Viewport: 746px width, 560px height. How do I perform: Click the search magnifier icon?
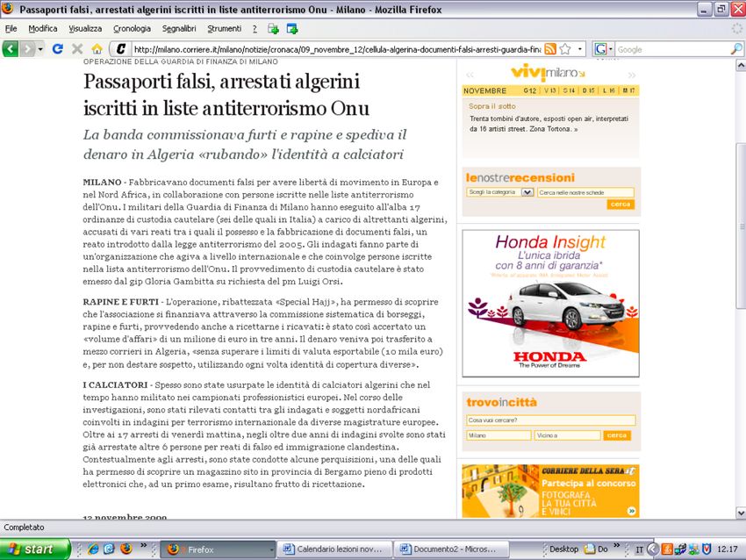(736, 49)
